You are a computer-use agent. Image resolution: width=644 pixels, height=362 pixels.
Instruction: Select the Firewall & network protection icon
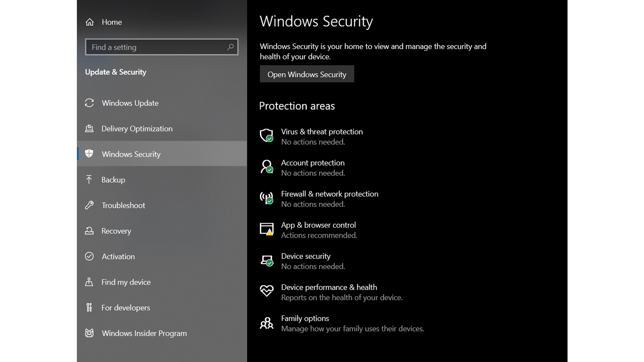point(266,198)
